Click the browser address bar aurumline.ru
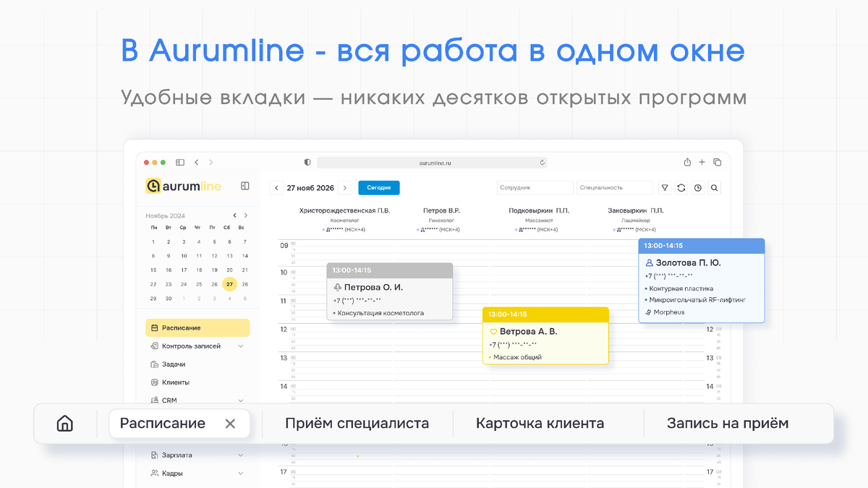 point(432,163)
